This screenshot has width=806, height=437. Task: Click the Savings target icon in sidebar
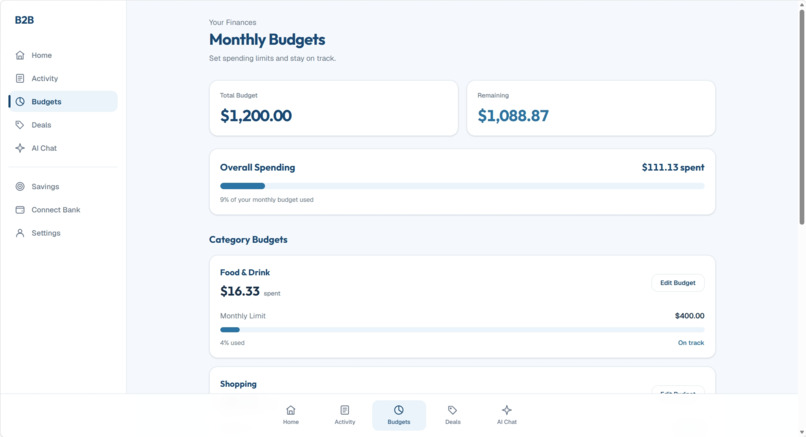(x=20, y=186)
